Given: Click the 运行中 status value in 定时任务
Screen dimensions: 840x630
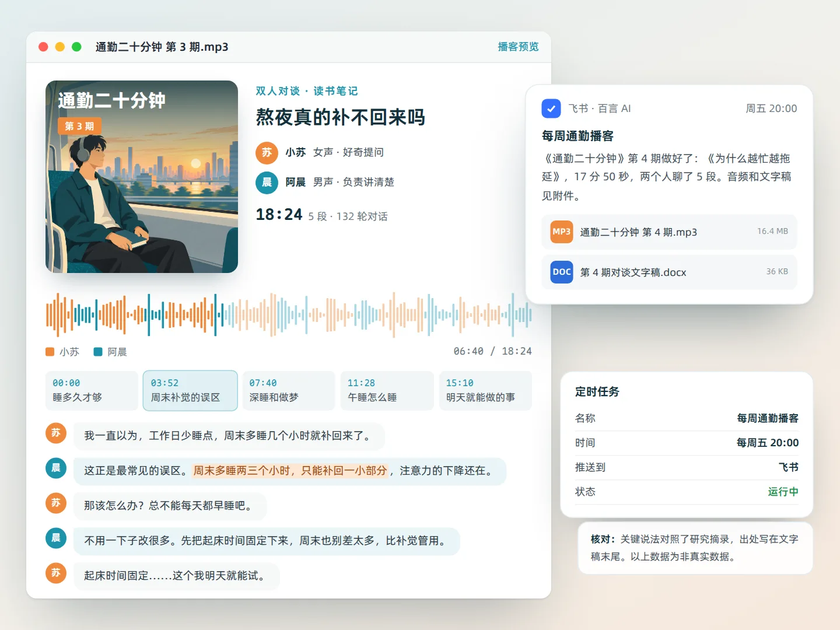Looking at the screenshot, I should click(x=783, y=492).
